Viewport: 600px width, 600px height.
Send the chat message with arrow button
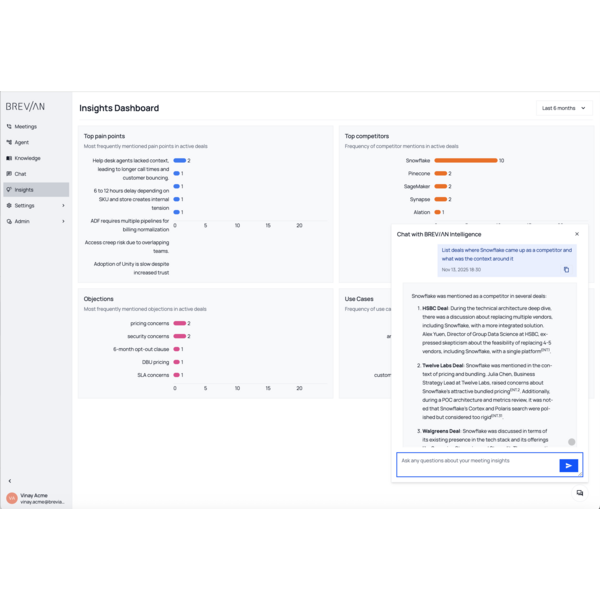[569, 465]
